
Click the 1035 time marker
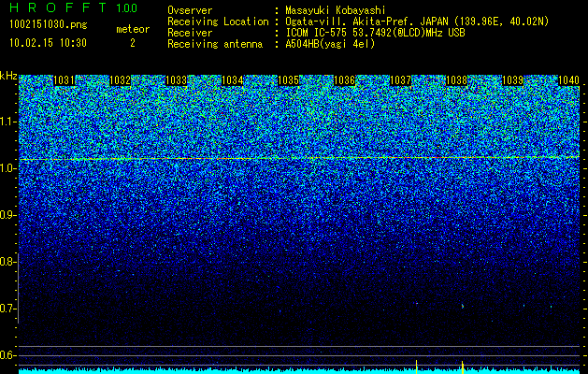[x=288, y=80]
